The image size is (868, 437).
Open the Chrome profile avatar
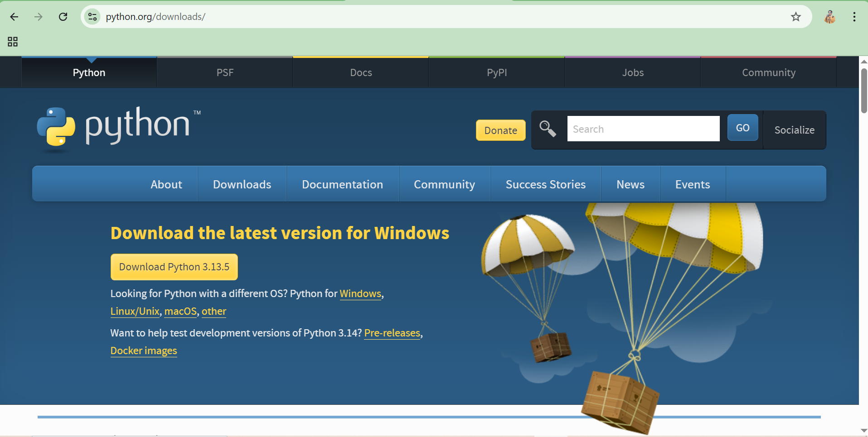pos(829,17)
